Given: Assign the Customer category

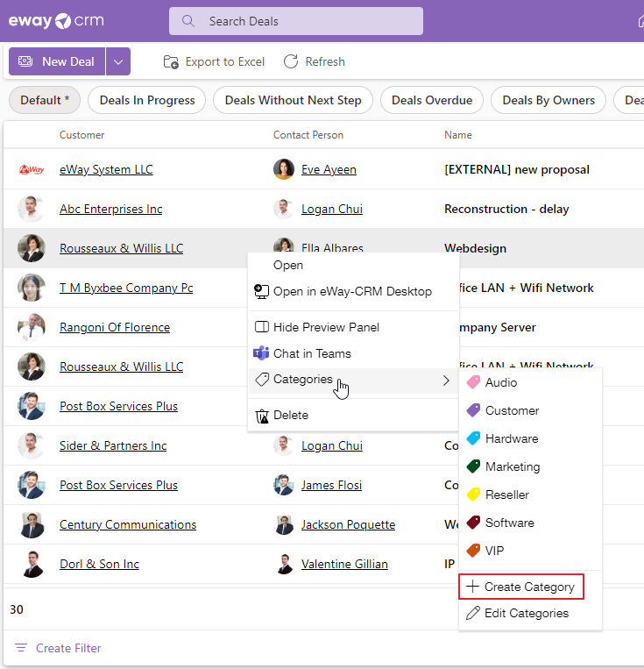Looking at the screenshot, I should point(530,410).
